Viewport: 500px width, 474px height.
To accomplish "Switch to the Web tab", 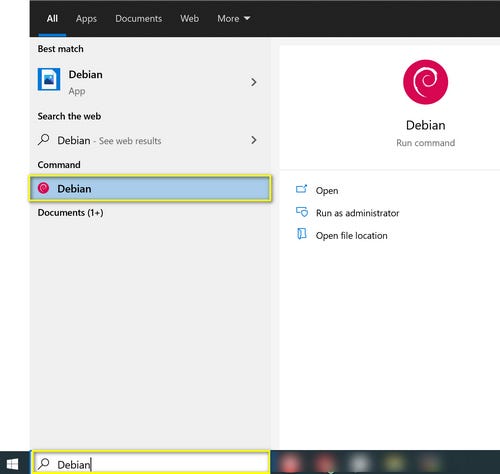I will (190, 18).
